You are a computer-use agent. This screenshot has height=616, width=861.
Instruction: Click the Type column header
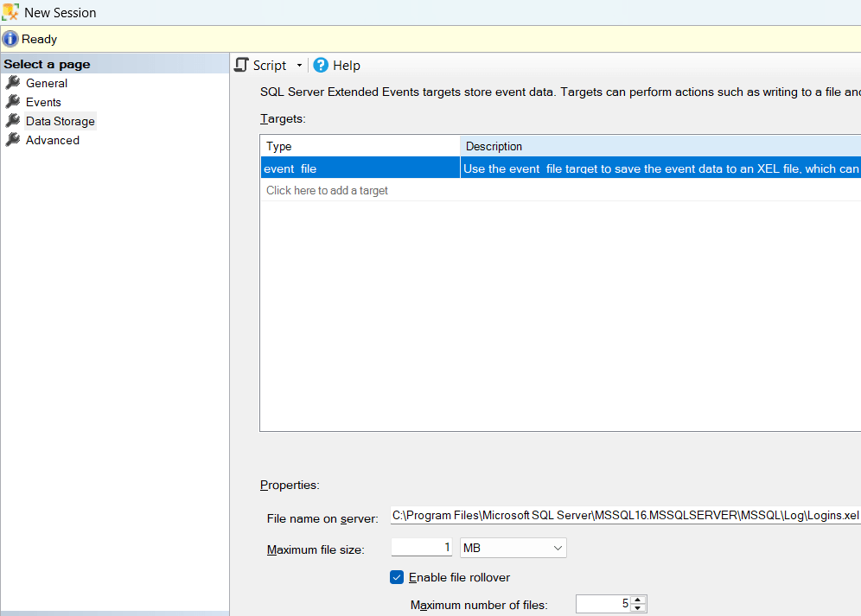[360, 147]
